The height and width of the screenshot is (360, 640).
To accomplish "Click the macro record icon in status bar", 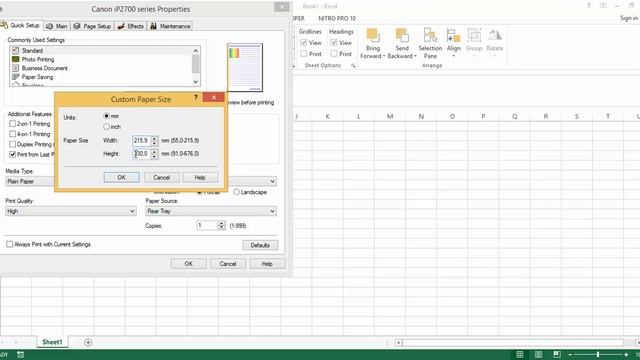I will [20, 355].
